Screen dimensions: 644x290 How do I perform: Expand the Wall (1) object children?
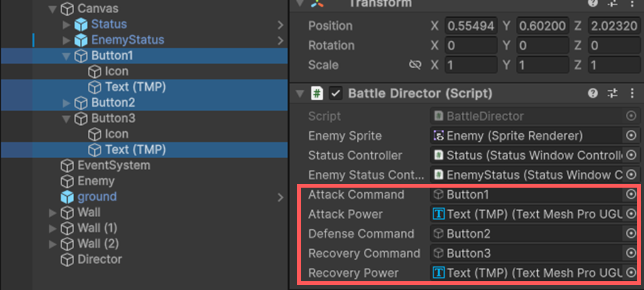click(52, 228)
